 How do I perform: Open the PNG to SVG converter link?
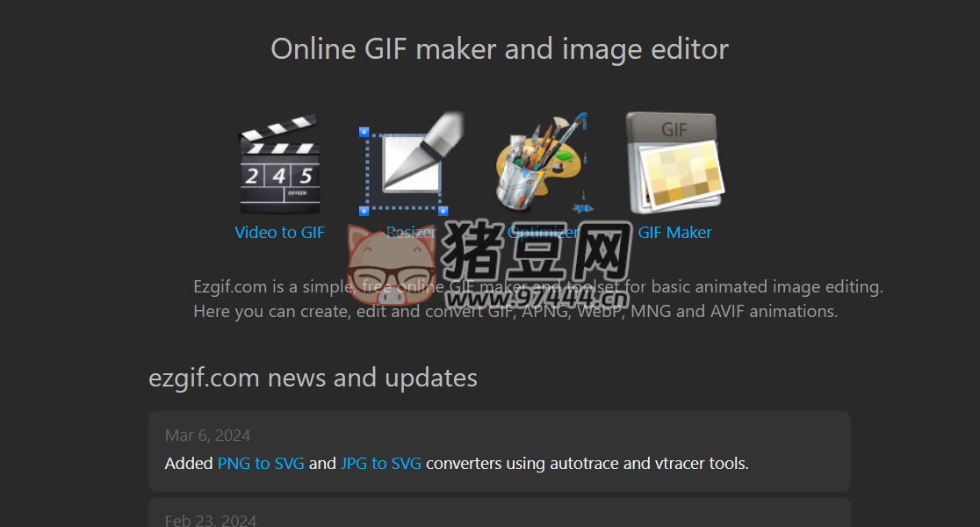(x=261, y=463)
